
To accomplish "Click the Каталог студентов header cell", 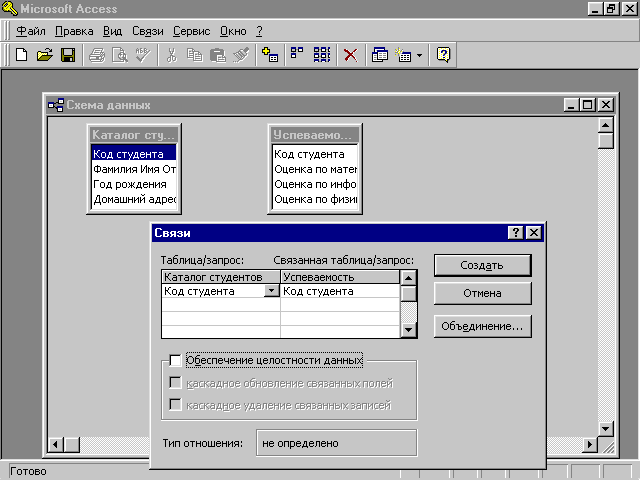I will tap(221, 277).
